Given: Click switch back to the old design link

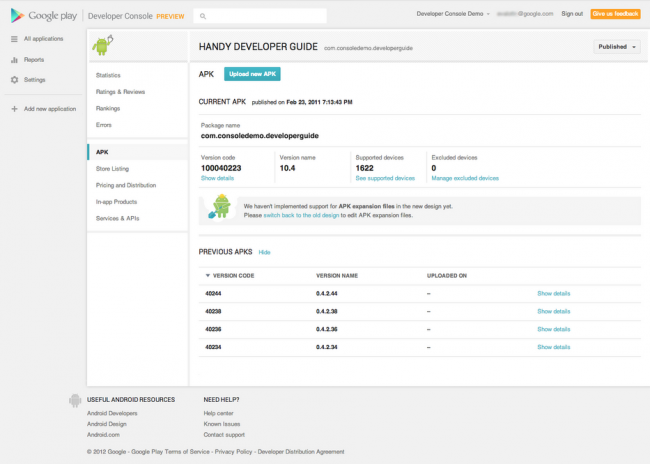Looking at the screenshot, I should point(301,216).
